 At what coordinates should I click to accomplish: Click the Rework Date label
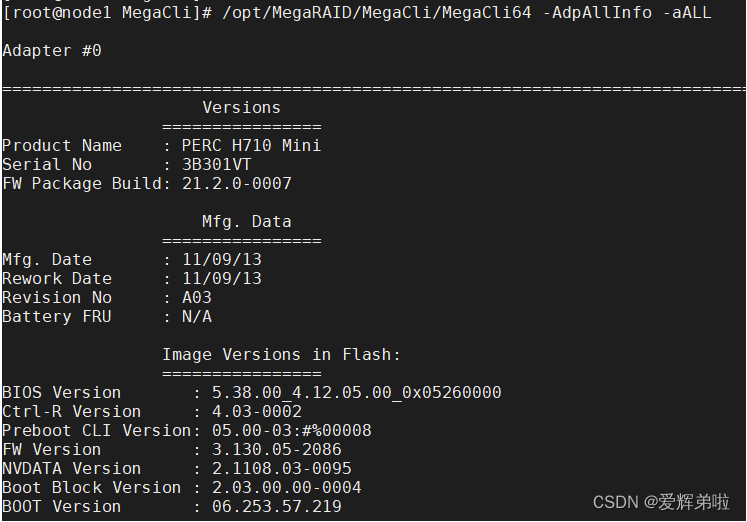click(x=57, y=278)
